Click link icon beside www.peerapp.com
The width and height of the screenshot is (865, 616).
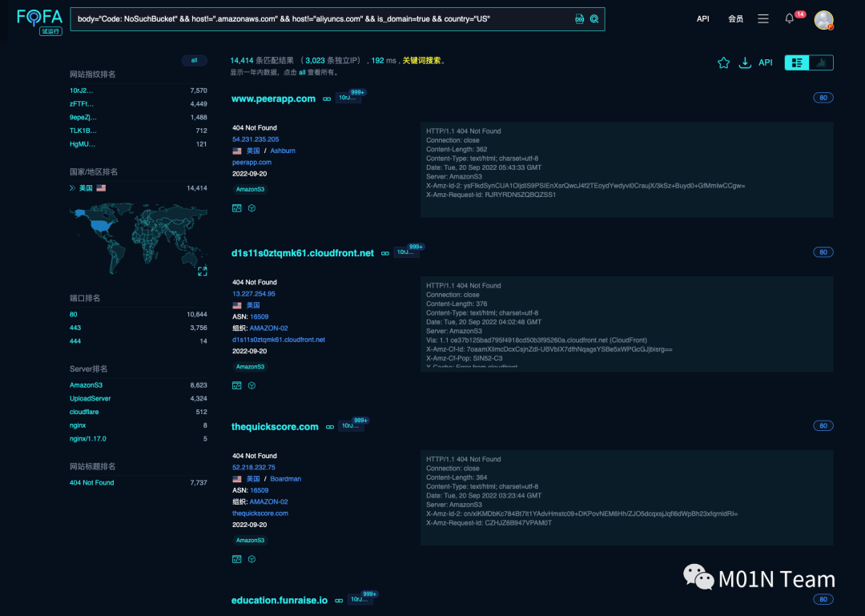coord(327,99)
